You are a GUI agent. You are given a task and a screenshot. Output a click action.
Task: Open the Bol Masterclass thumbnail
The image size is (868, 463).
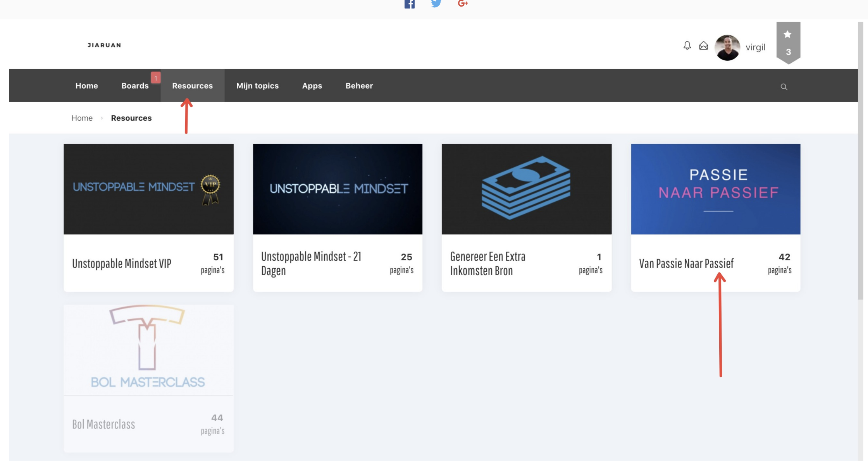(x=148, y=350)
